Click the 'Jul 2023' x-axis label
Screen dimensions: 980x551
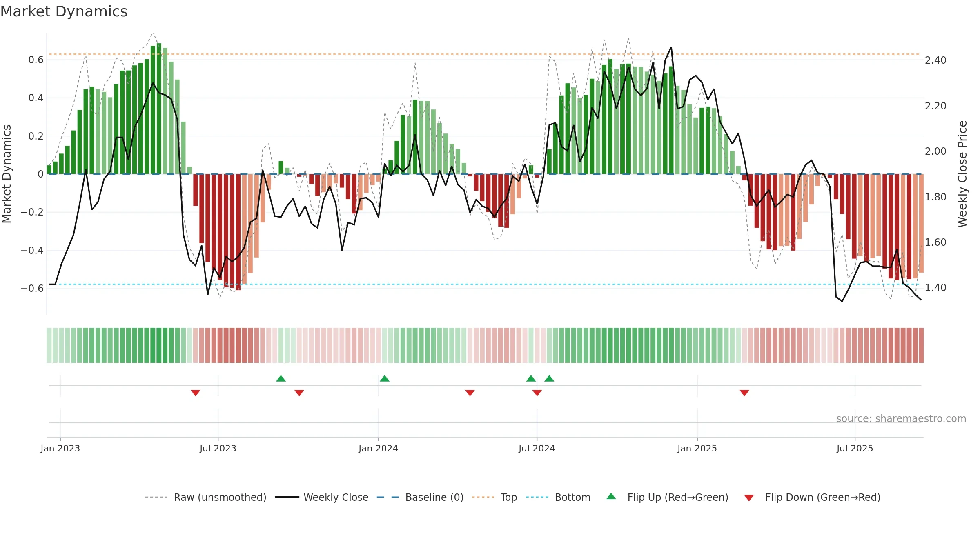point(218,448)
